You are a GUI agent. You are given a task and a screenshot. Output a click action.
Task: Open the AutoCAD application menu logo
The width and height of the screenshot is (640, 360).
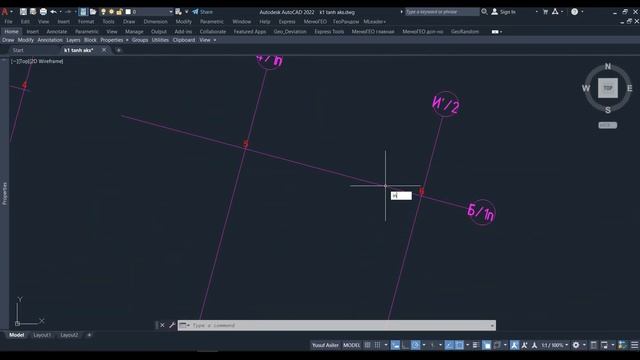click(5, 12)
